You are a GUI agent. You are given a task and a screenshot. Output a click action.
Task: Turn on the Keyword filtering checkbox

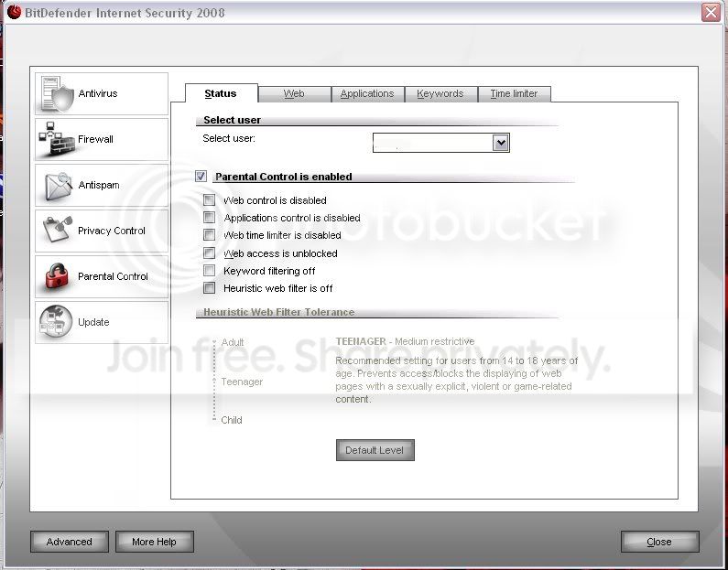click(210, 271)
